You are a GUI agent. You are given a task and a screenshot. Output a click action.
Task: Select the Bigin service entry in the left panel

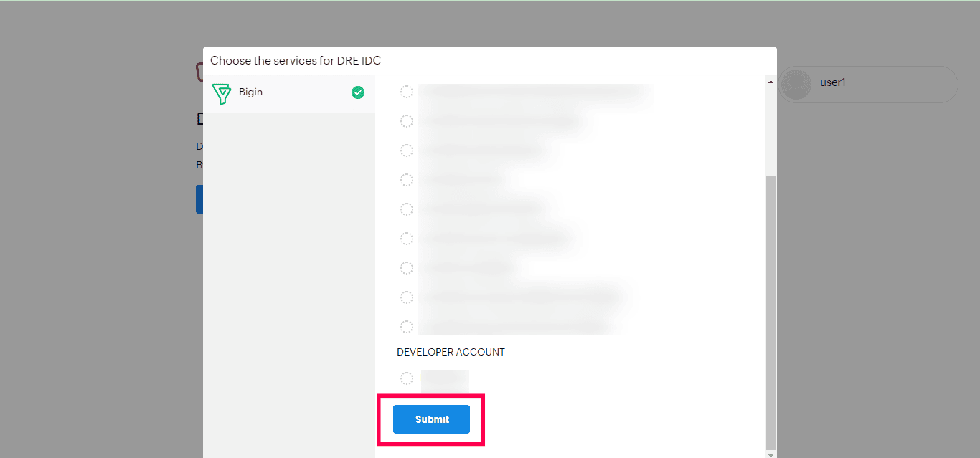(x=289, y=93)
